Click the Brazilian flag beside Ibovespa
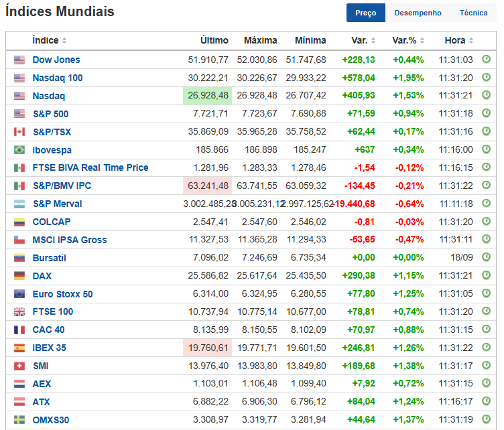Viewport: 504px width, 430px height. 19,149
